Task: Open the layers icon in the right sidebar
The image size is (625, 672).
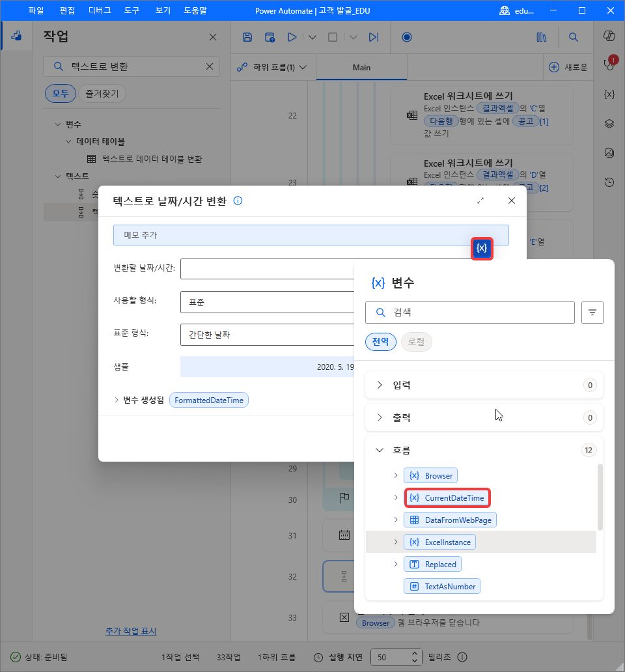Action: (609, 124)
